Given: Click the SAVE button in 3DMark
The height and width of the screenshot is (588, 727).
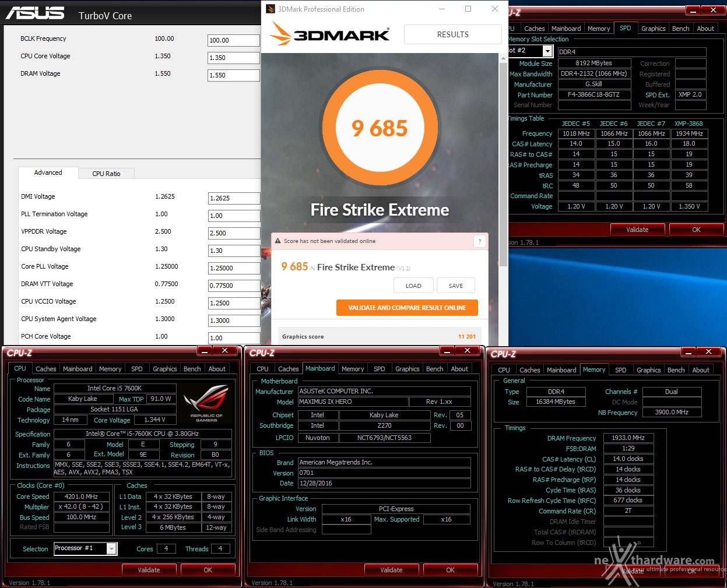Looking at the screenshot, I should click(x=456, y=286).
